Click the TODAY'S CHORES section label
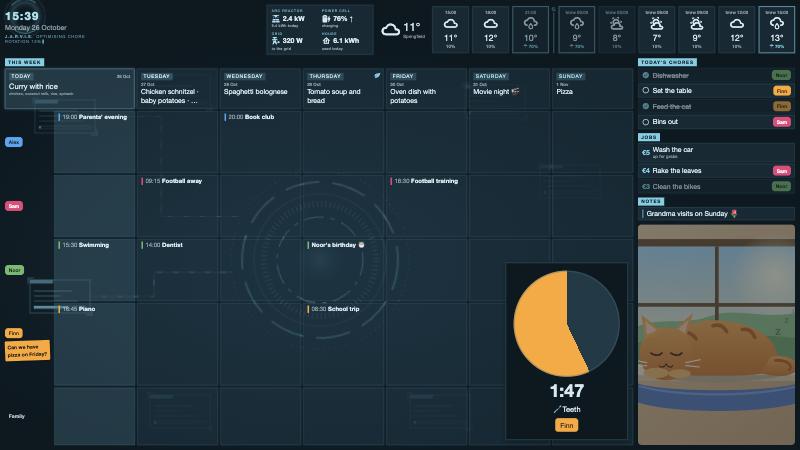 pyautogui.click(x=667, y=62)
